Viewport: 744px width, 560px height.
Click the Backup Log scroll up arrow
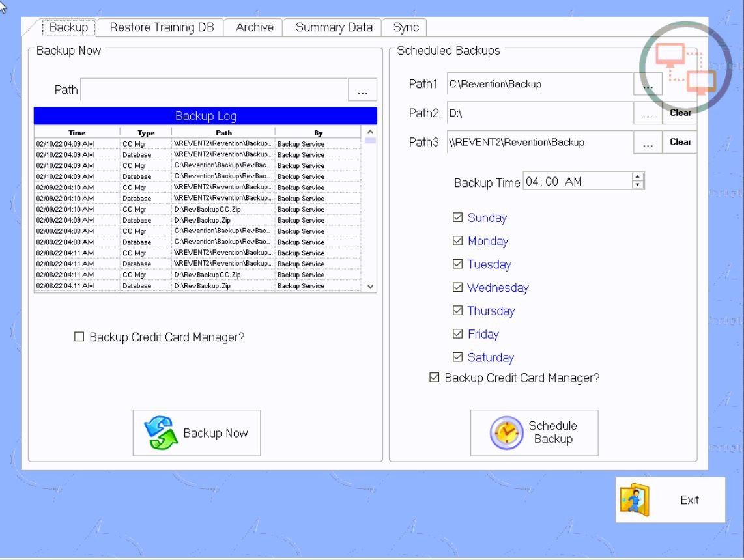click(x=370, y=132)
